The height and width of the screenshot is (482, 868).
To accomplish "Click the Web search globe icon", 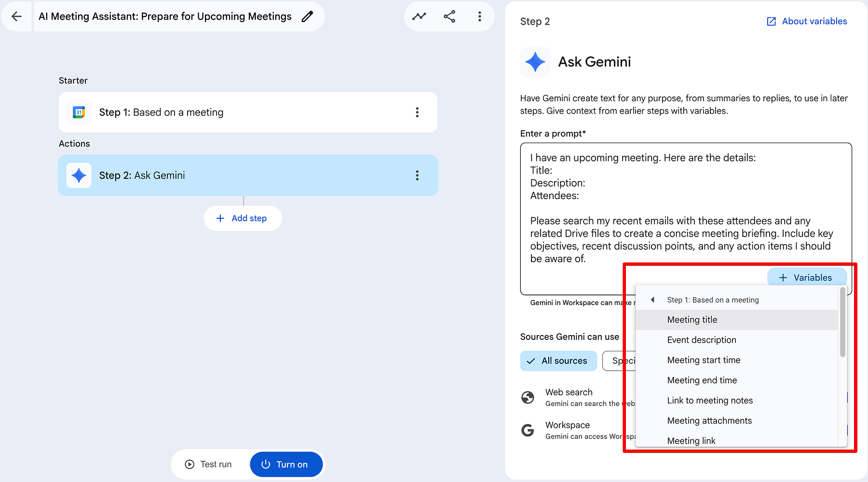I will point(528,397).
